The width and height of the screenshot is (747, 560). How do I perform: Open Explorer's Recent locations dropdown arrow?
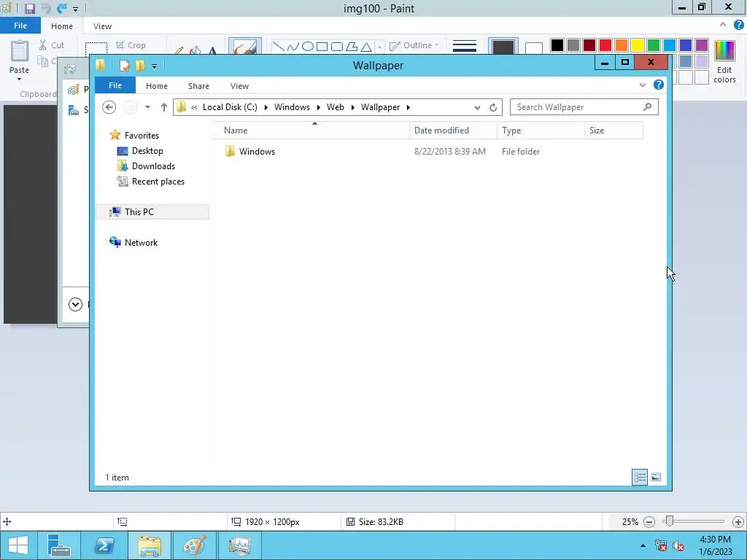coord(147,107)
